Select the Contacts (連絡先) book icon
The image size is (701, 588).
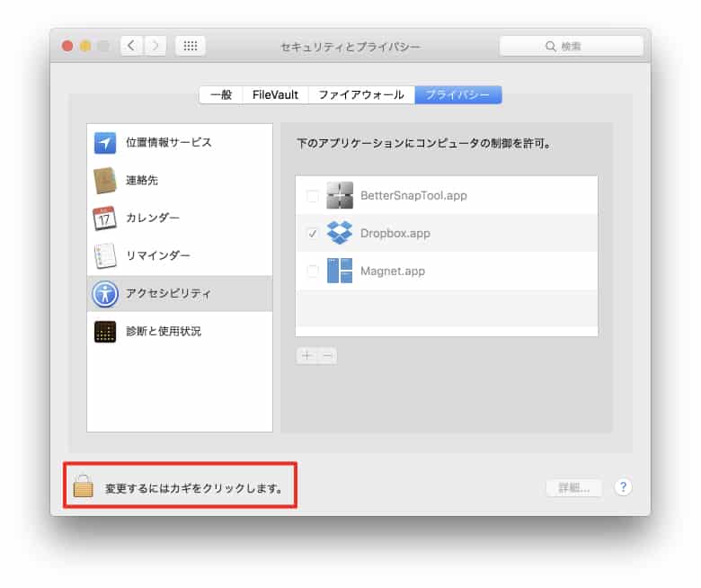[105, 181]
